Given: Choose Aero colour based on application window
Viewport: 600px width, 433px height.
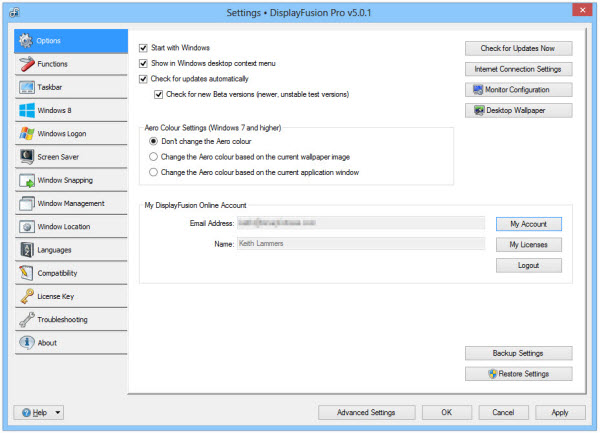Looking at the screenshot, I should click(153, 173).
